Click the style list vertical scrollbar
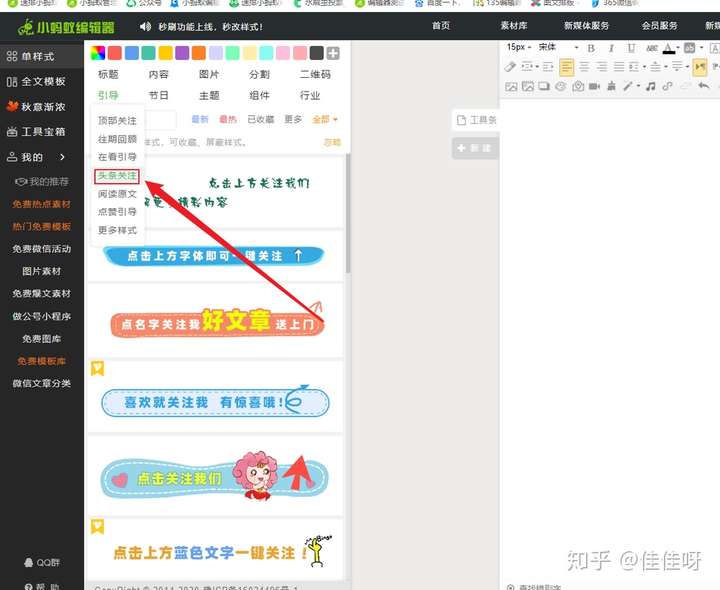 tap(348, 214)
